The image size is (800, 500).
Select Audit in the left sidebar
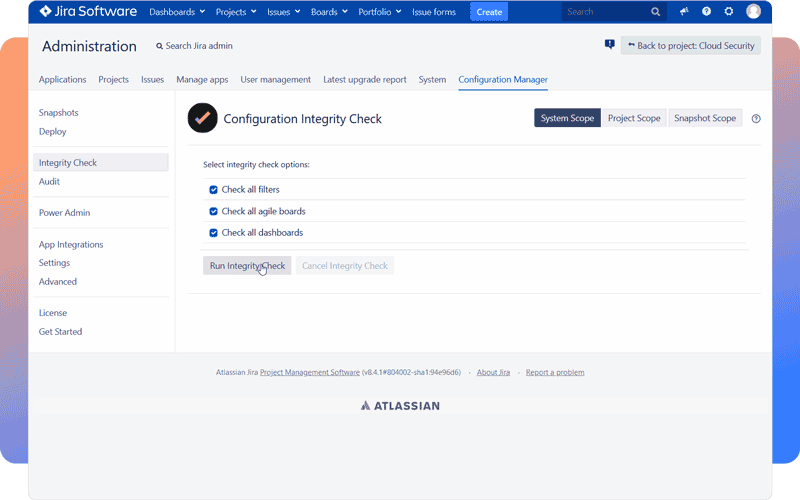[49, 182]
